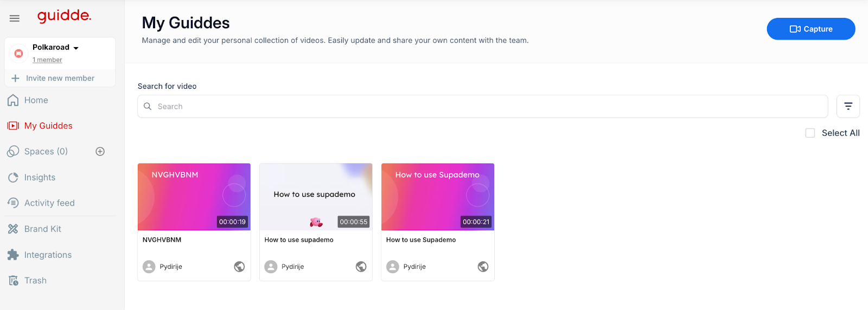Click the Spaces circles icon
This screenshot has height=310, width=868.
click(x=13, y=151)
